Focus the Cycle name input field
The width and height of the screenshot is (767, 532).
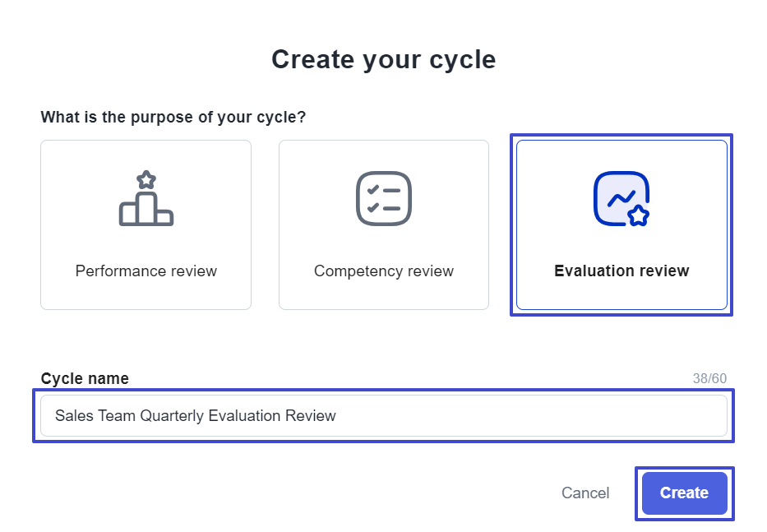tap(384, 415)
